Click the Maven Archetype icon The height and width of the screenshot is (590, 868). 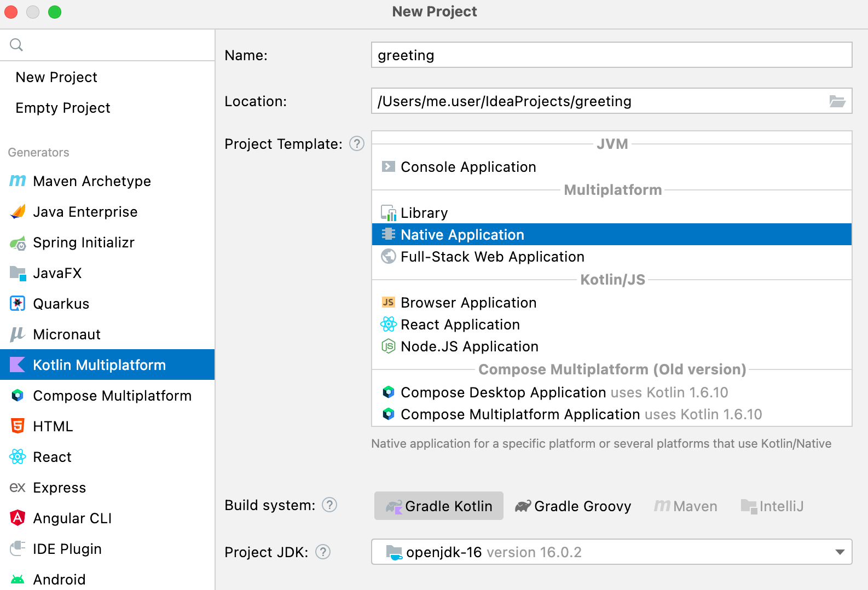coord(18,181)
